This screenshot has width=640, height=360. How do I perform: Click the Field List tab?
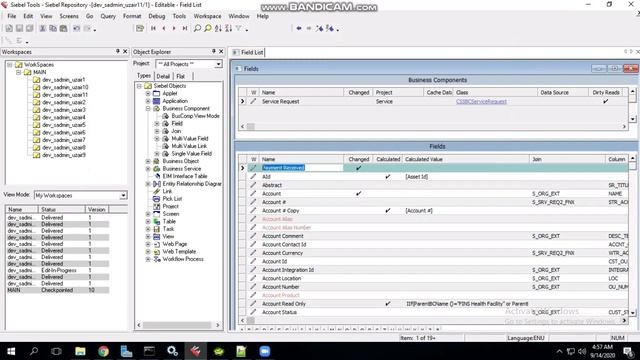point(248,52)
